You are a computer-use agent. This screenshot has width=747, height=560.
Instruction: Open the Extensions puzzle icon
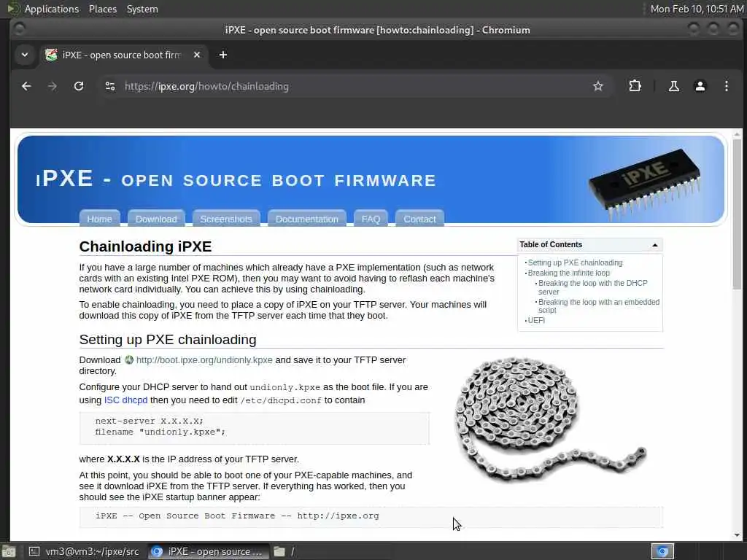(x=635, y=86)
